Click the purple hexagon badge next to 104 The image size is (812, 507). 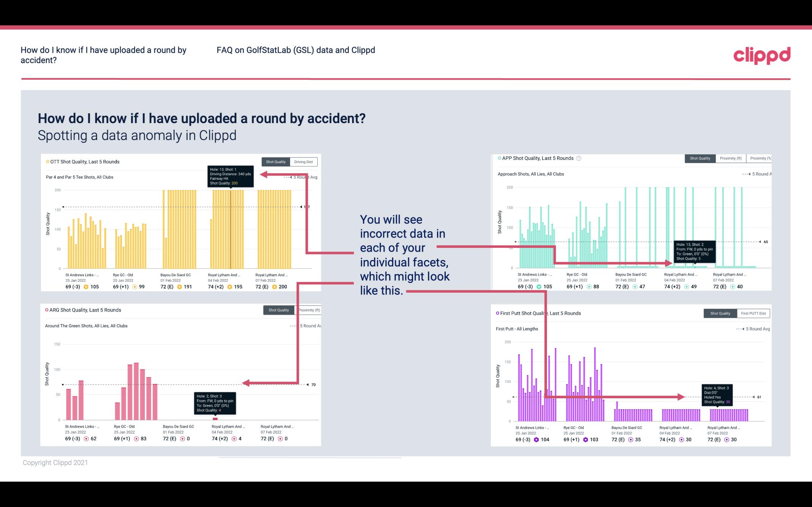(536, 440)
